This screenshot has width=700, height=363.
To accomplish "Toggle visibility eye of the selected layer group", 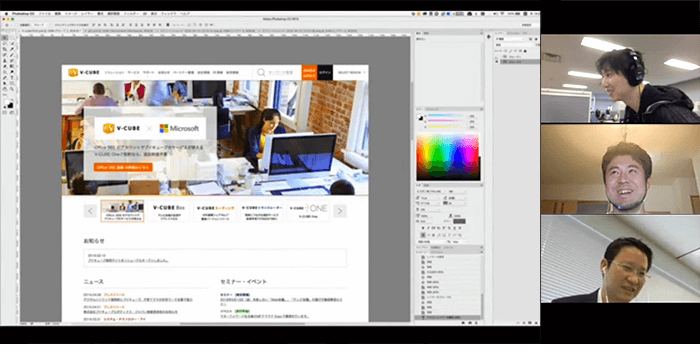I will [x=496, y=62].
